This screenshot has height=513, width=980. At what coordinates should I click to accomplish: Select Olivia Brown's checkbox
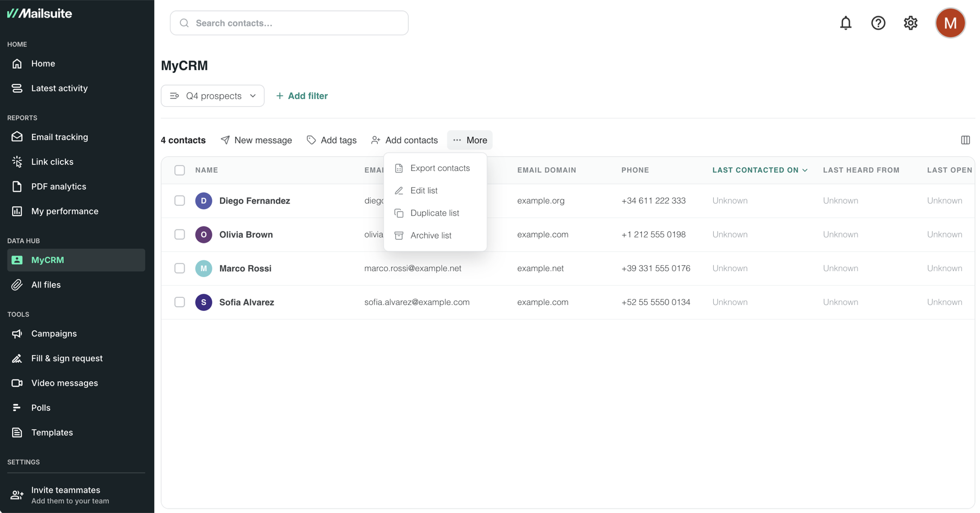pyautogui.click(x=180, y=235)
